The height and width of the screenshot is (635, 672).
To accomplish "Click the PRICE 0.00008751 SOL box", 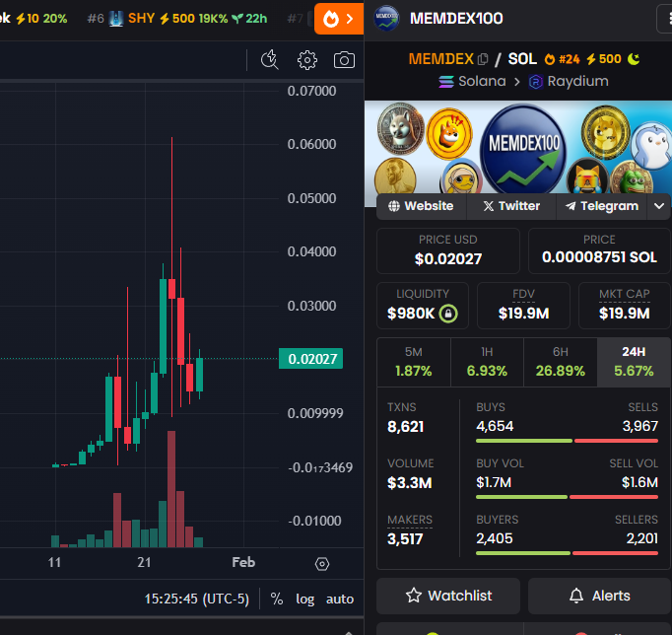I will click(599, 250).
